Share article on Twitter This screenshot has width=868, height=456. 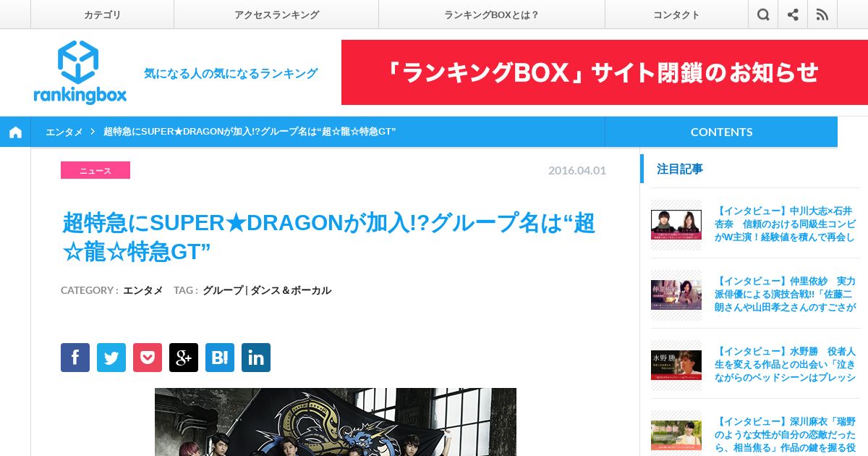[x=111, y=358]
